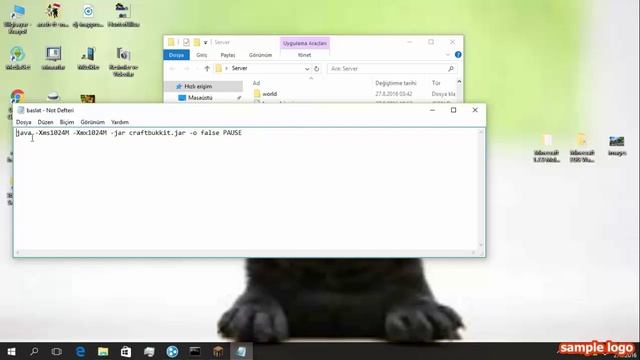
Task: Click the round blue ball taskbar icon
Action: (x=172, y=351)
